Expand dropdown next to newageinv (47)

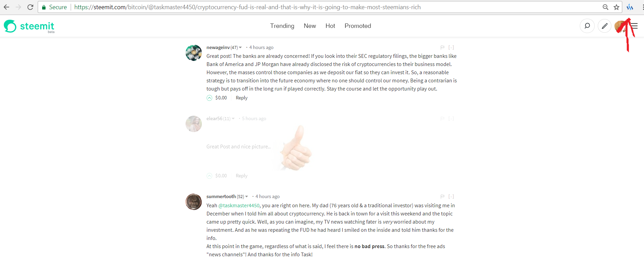[240, 48]
